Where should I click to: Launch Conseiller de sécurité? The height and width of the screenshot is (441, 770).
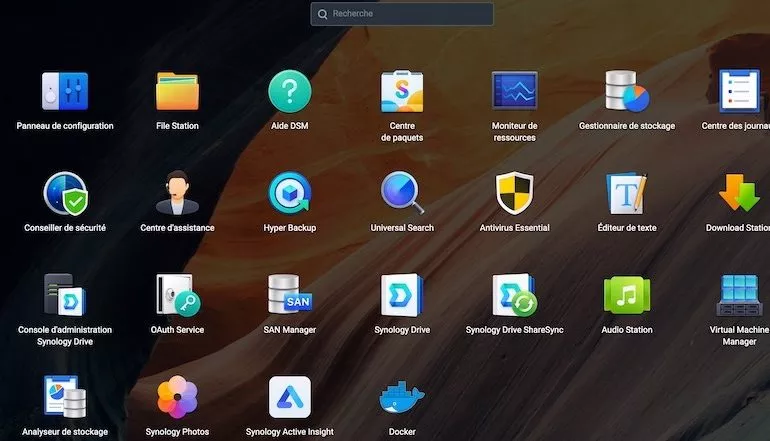[x=65, y=193]
